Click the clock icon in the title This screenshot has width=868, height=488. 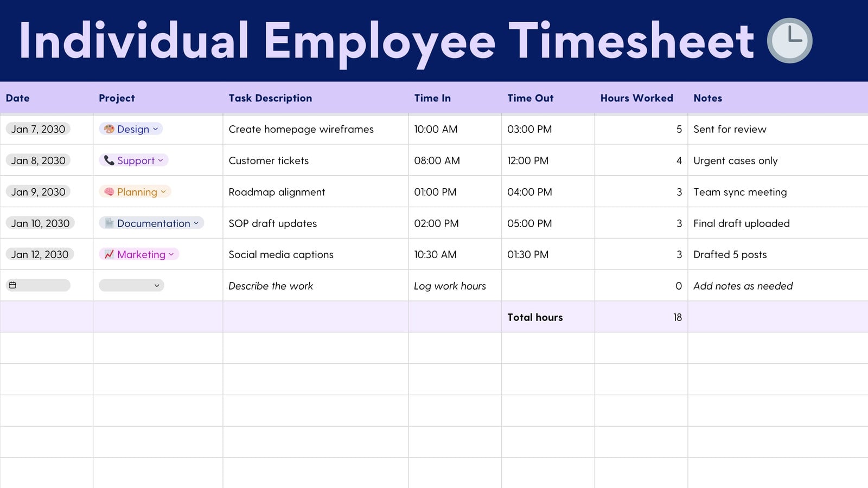point(789,41)
